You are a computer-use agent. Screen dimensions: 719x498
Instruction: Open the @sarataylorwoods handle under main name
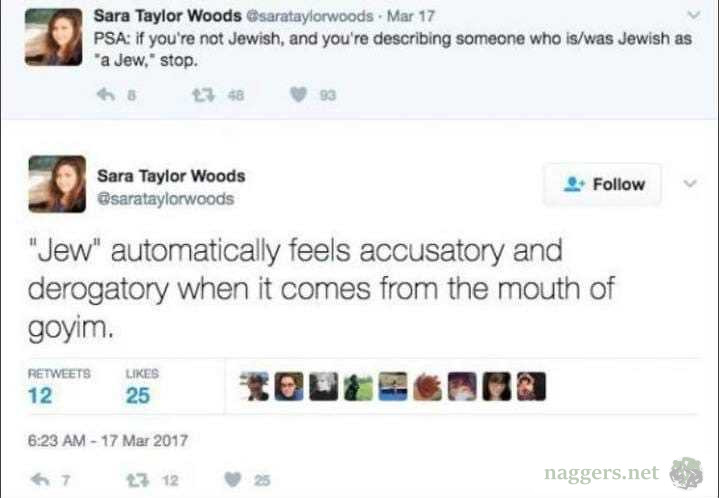point(166,199)
